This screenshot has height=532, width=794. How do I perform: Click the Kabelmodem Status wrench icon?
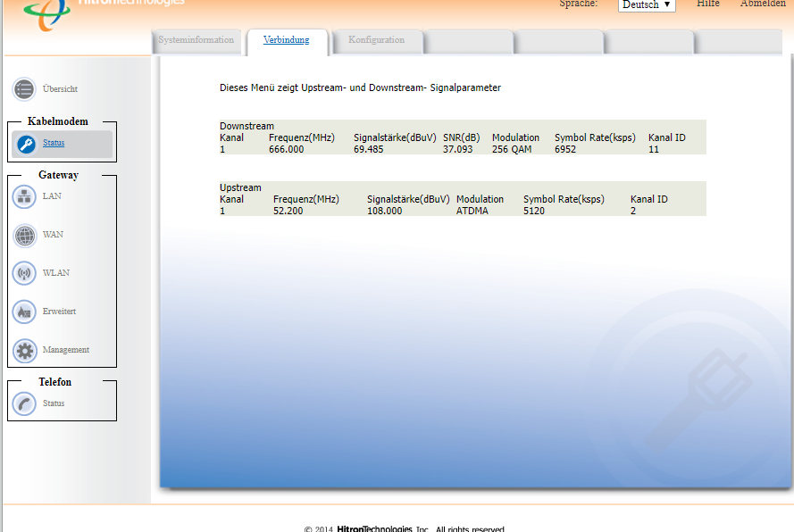point(26,145)
